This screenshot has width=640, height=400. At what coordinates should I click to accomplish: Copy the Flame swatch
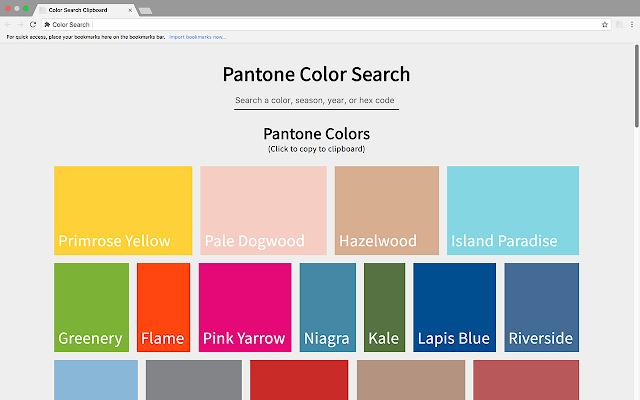[x=163, y=307]
